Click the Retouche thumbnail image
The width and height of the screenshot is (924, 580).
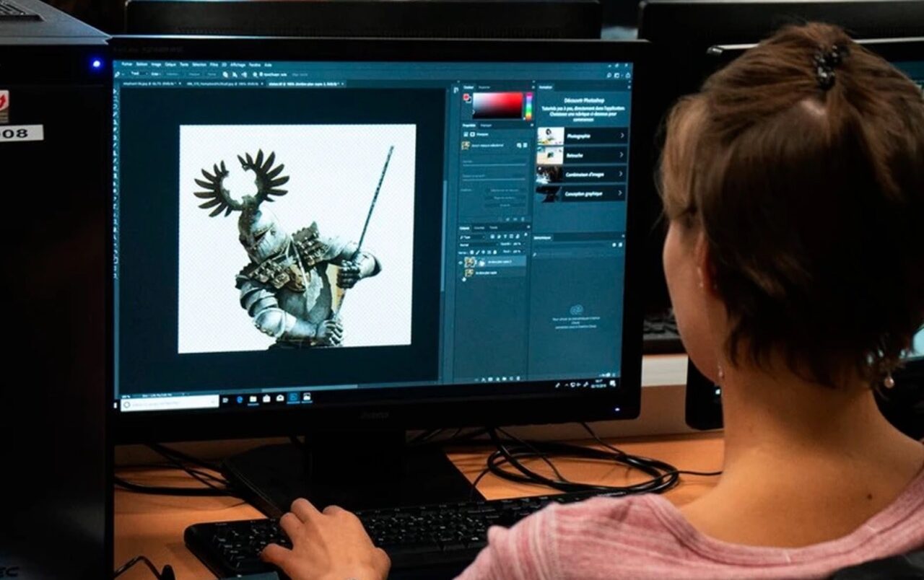[550, 155]
